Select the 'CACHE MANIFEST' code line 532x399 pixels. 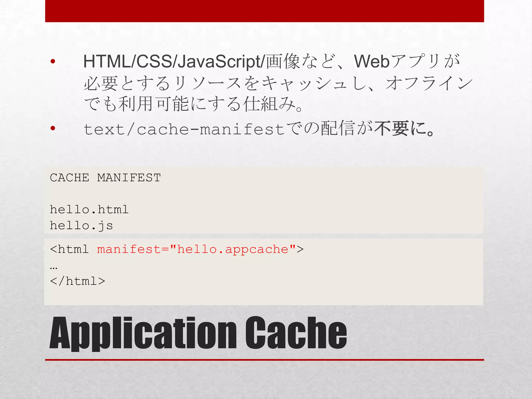tap(105, 178)
